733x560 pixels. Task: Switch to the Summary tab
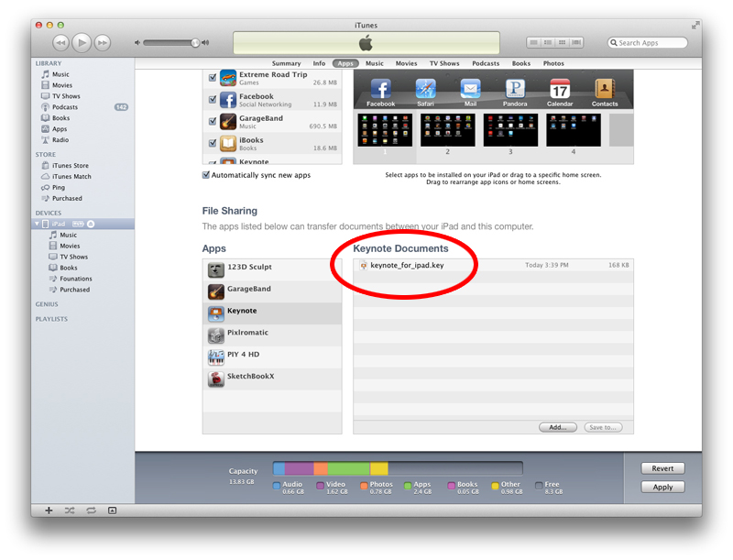(x=286, y=63)
